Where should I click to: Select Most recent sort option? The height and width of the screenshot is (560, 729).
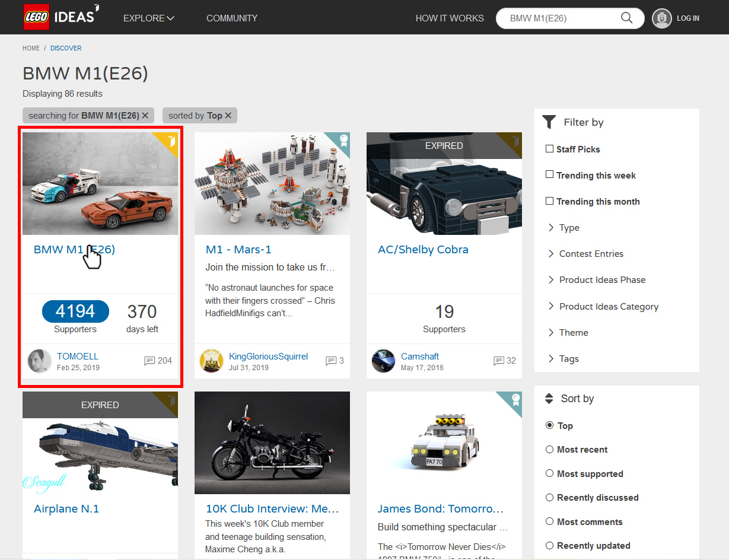pyautogui.click(x=549, y=450)
